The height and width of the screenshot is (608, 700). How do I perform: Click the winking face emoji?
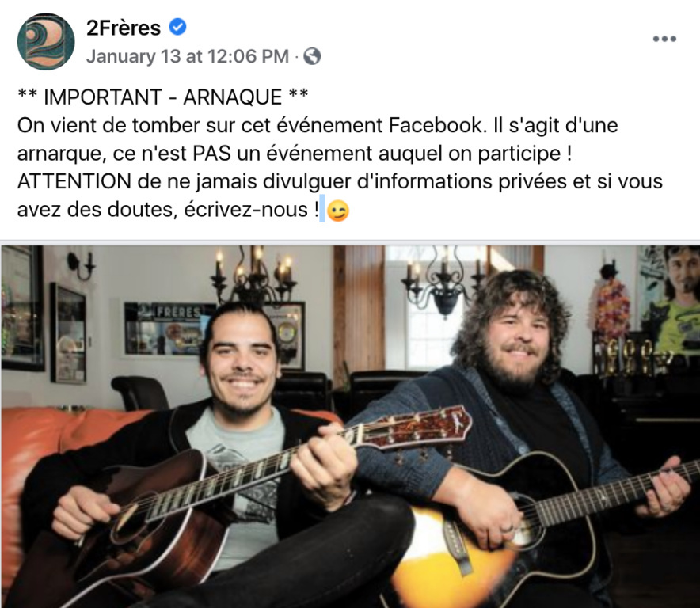click(x=337, y=211)
